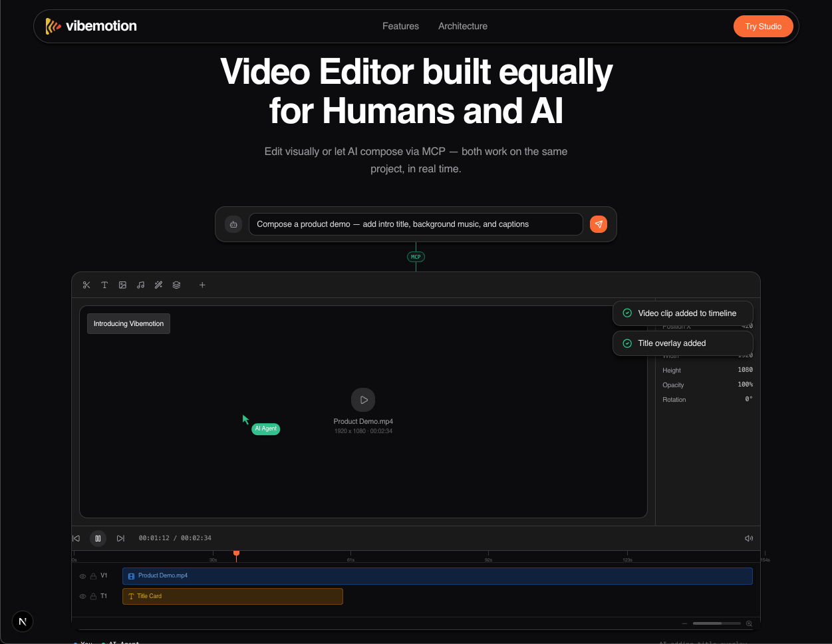This screenshot has height=644, width=832.
Task: Click the plus icon in editor toolbar
Action: pos(202,285)
